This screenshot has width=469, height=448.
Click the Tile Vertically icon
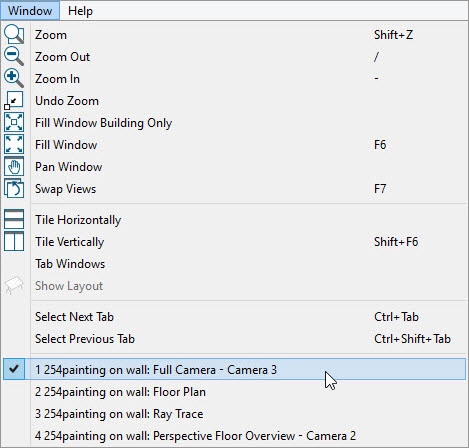[x=14, y=241]
